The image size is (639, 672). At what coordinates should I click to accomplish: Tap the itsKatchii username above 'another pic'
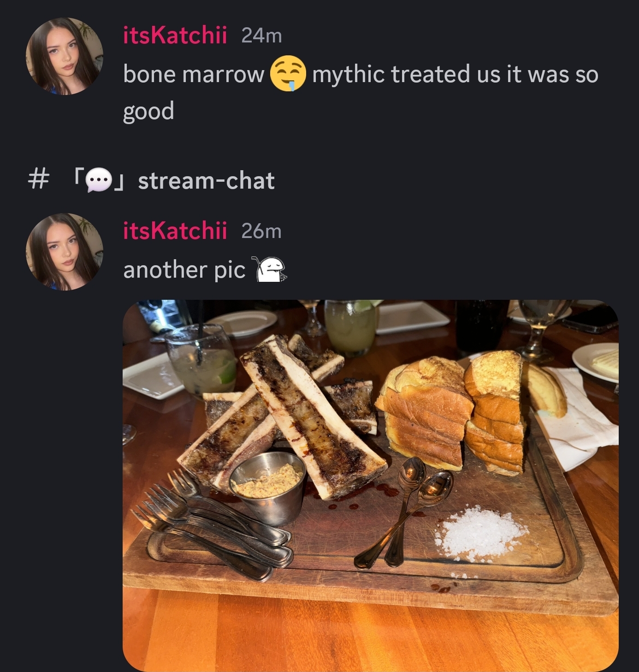pos(175,231)
